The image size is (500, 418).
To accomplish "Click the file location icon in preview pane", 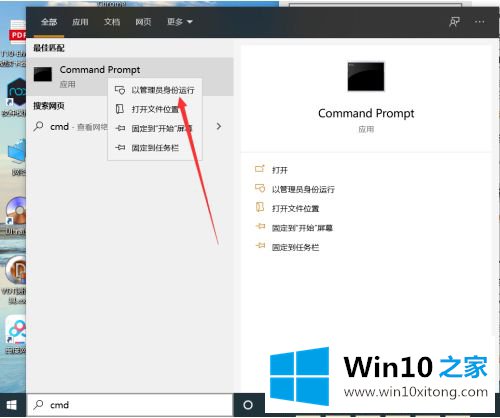I will [x=260, y=207].
